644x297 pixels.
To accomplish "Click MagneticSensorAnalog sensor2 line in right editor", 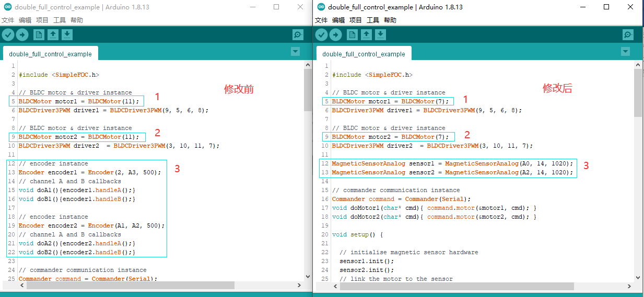I will point(452,172).
